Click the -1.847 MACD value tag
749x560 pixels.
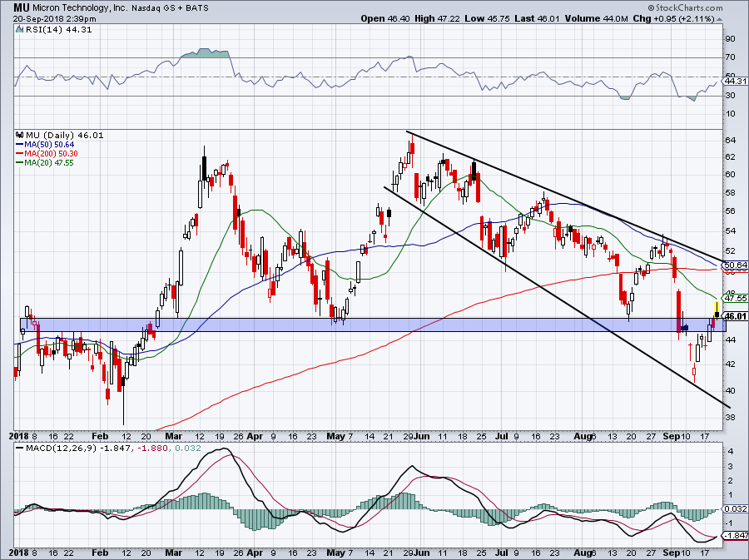click(x=735, y=536)
